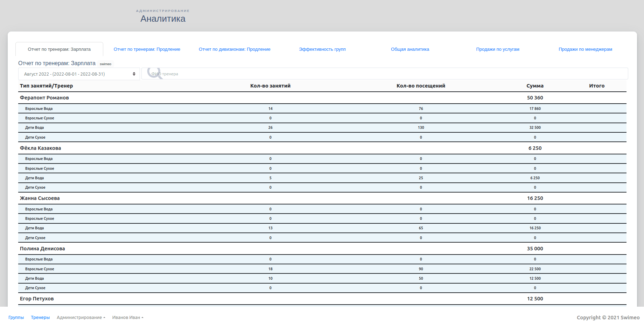This screenshot has height=327, width=644.
Task: Click the Кол-во занятий column header
Action: click(x=270, y=86)
